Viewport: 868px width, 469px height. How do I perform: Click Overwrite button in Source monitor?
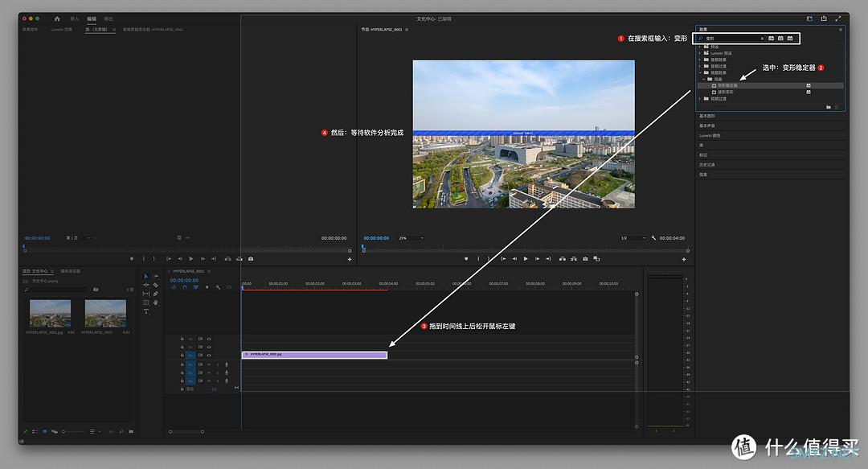tap(240, 259)
